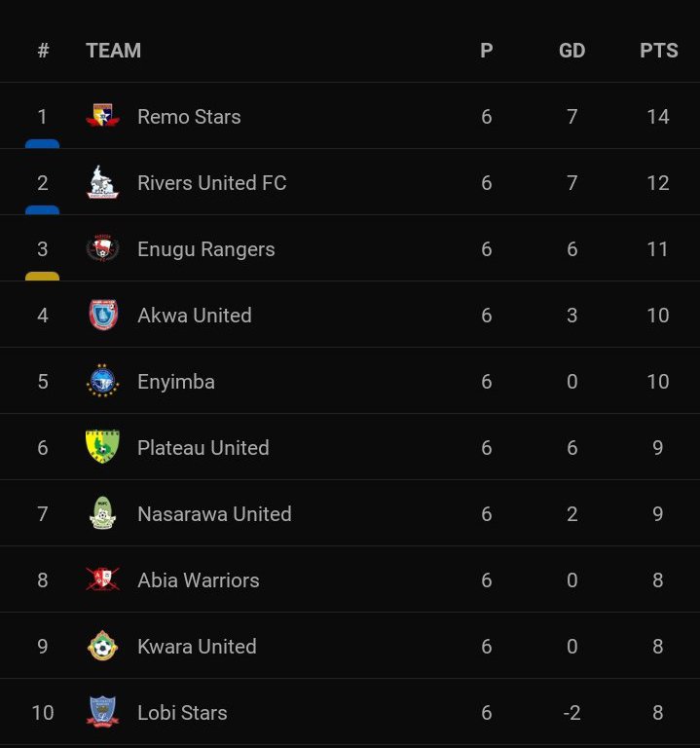Go to Enyimba team page link
The height and width of the screenshot is (748, 700).
click(x=175, y=382)
